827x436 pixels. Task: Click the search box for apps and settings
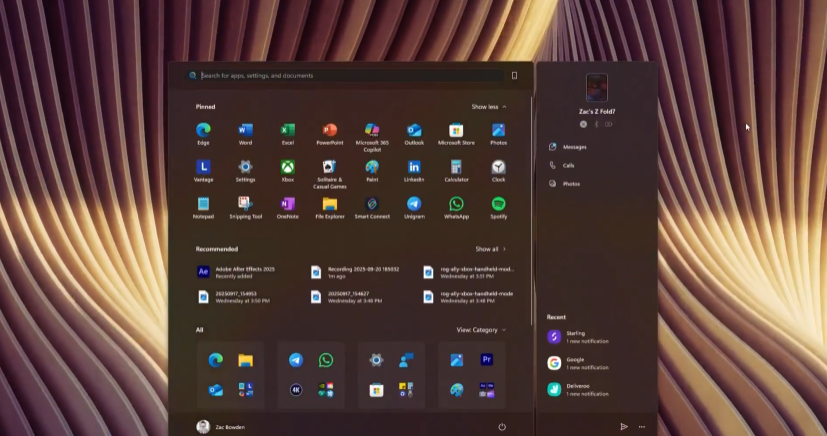345,75
